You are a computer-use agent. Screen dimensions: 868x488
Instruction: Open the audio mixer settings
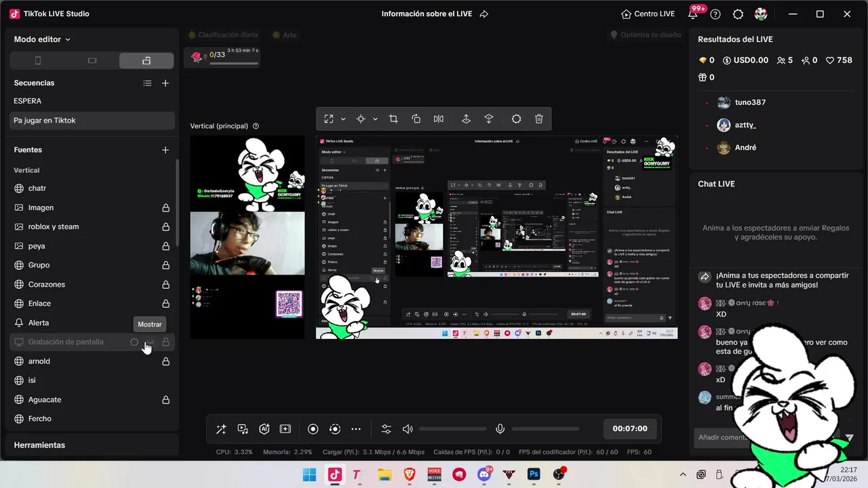[x=387, y=429]
